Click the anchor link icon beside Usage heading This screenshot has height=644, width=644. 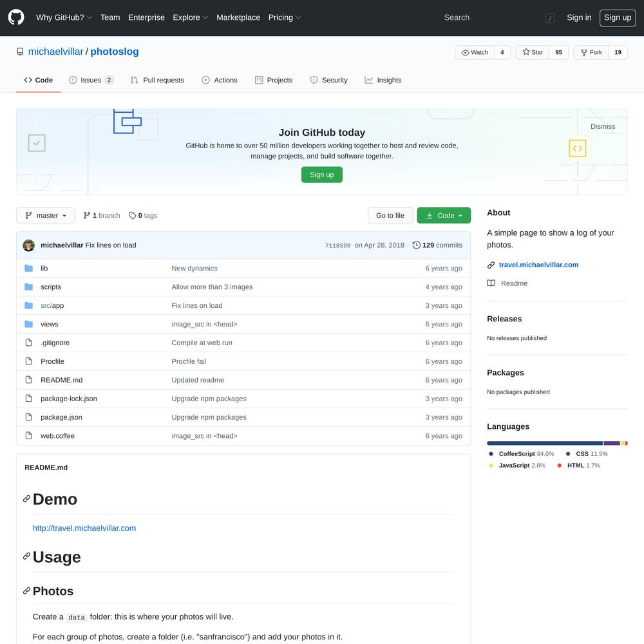click(26, 556)
